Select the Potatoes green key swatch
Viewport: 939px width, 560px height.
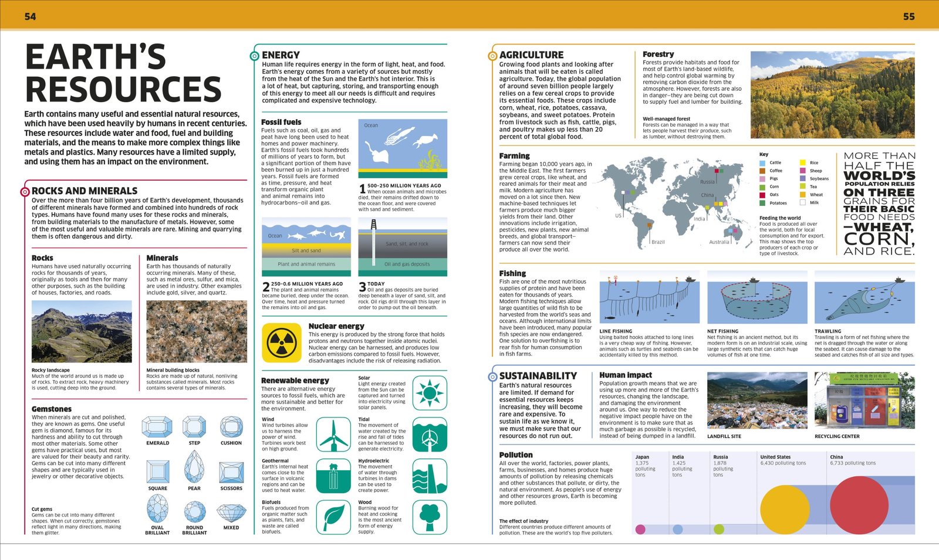[x=762, y=203]
